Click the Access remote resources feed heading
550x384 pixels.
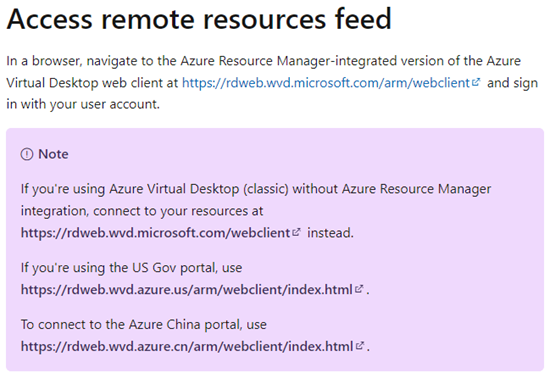click(199, 19)
